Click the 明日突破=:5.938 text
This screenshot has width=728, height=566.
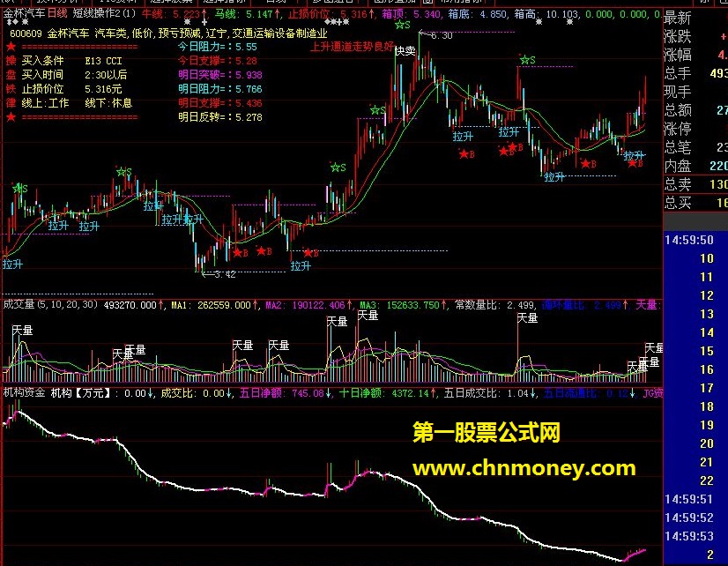pyautogui.click(x=220, y=75)
